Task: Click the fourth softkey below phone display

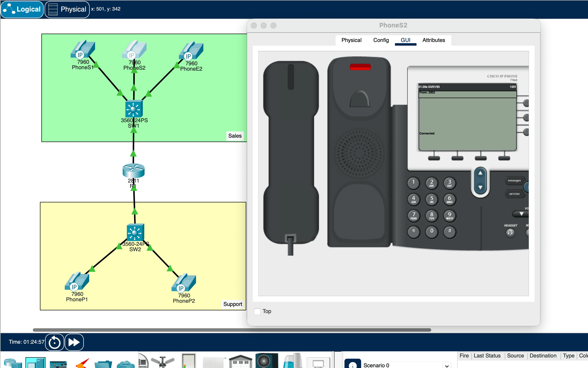Action: pyautogui.click(x=504, y=158)
